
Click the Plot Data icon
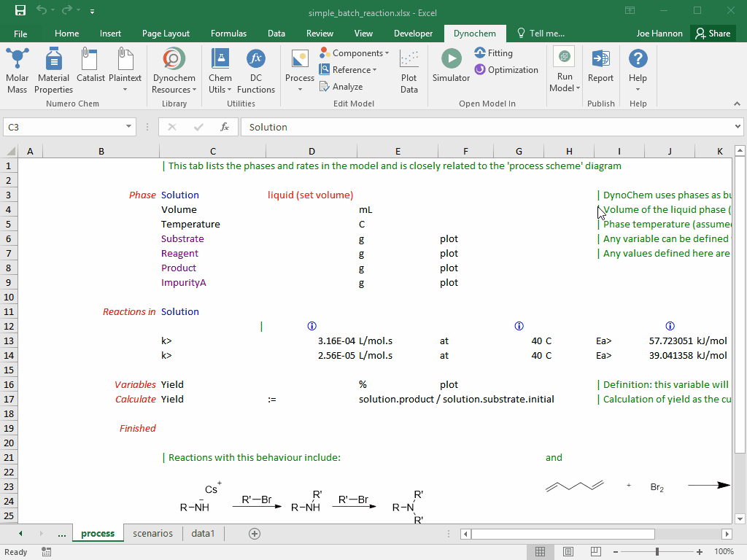pyautogui.click(x=409, y=69)
